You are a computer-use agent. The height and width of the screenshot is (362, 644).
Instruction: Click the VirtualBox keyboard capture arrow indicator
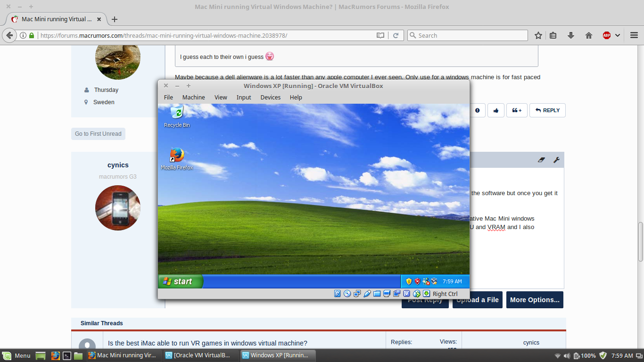point(427,294)
